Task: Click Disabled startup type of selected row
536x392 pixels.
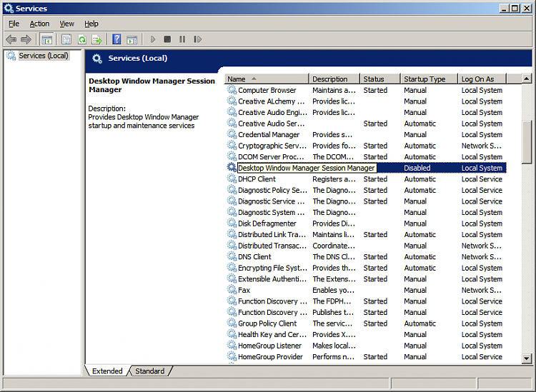Action: tap(417, 168)
